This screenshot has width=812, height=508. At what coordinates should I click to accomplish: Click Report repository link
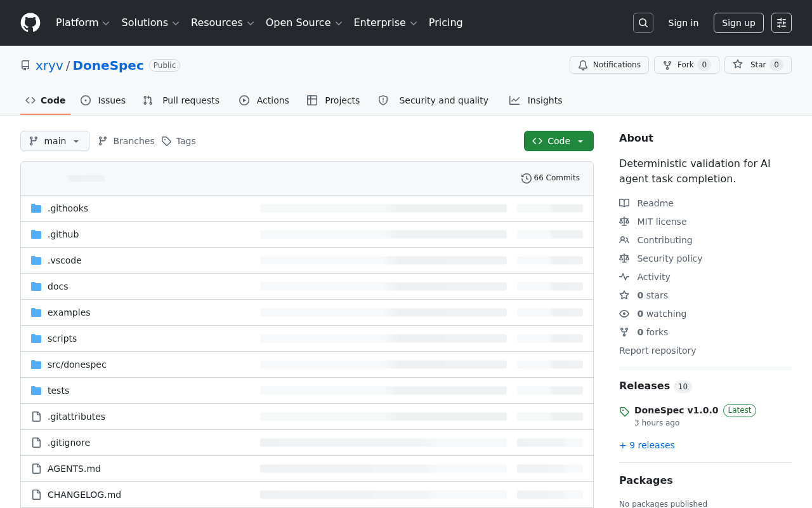coord(657,351)
